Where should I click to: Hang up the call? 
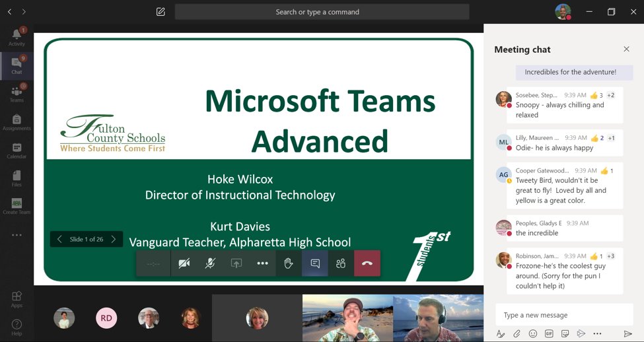367,263
